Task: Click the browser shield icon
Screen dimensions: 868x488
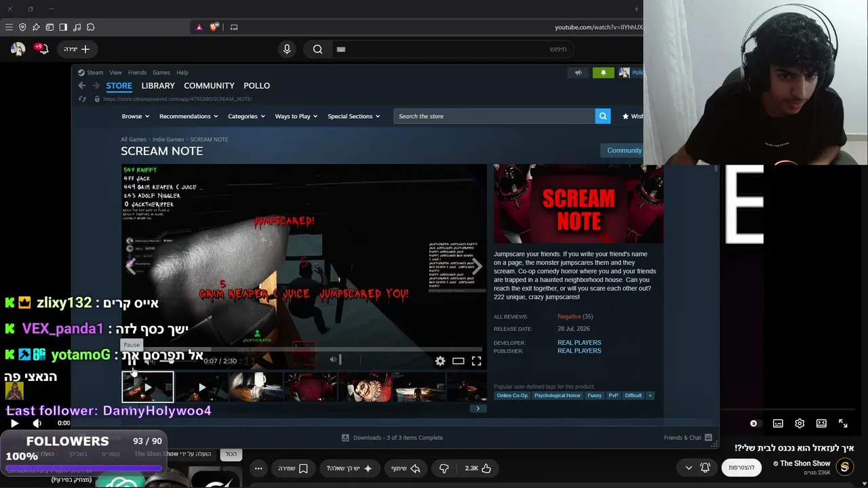Action: click(x=22, y=27)
